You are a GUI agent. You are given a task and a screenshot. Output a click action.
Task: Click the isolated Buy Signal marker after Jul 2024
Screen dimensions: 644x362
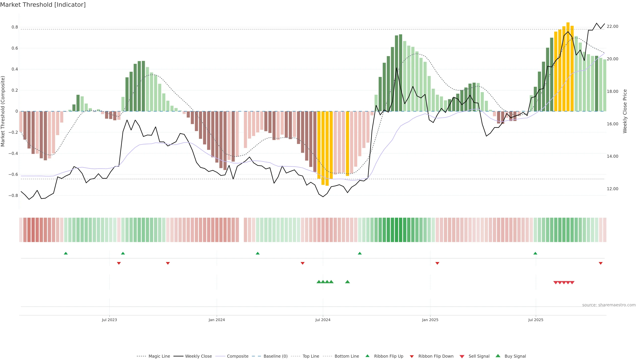347,282
